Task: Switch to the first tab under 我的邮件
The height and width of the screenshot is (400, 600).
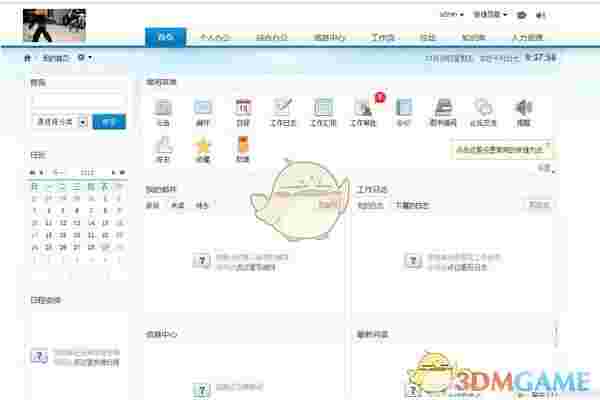Action: 153,206
